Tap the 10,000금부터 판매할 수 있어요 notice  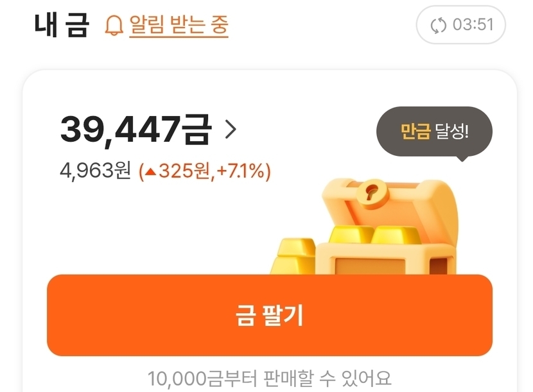pos(270,378)
